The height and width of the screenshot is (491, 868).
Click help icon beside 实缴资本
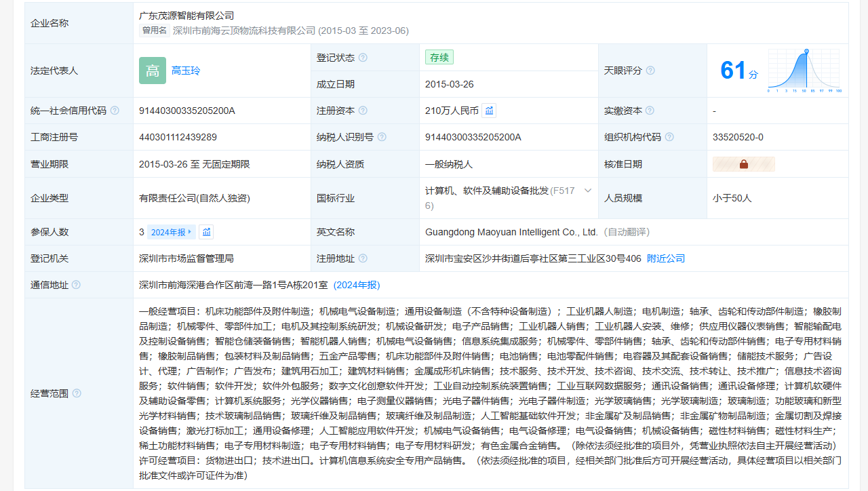pos(650,111)
